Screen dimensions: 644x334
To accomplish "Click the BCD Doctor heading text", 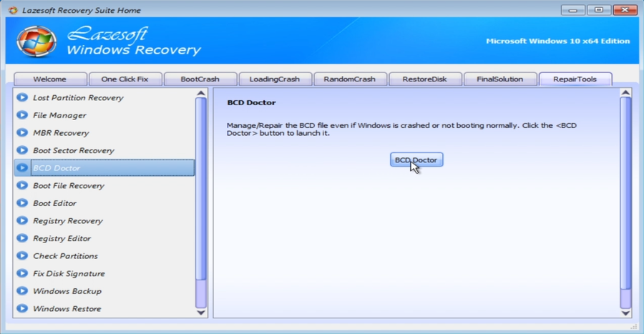I will point(251,102).
